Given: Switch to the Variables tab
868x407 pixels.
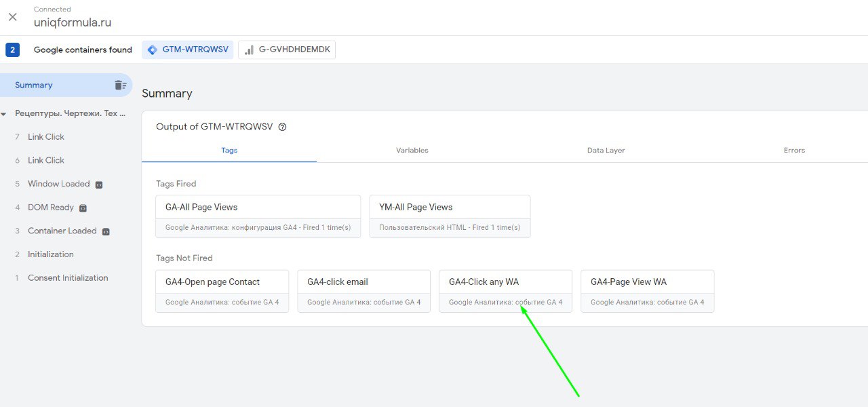Looking at the screenshot, I should pyautogui.click(x=412, y=150).
